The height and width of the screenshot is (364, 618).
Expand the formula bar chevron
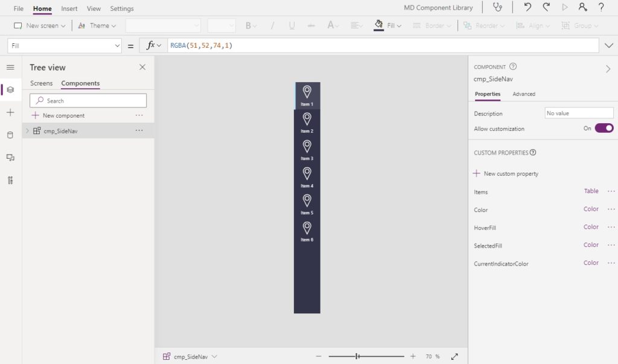click(608, 46)
